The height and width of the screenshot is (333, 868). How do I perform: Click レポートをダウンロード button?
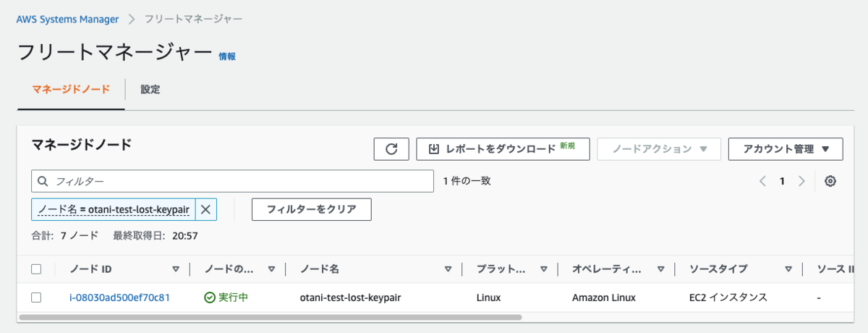tap(503, 148)
